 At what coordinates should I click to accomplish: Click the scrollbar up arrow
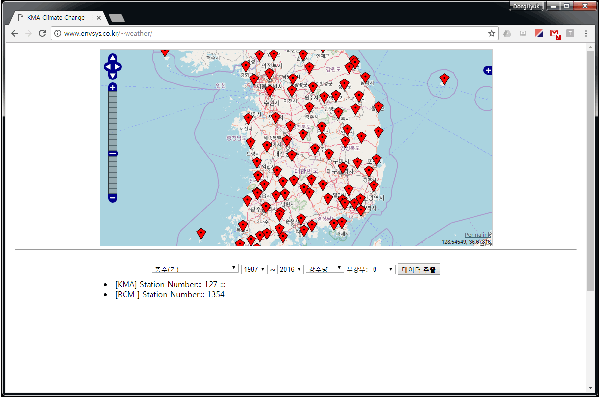tap(591, 47)
